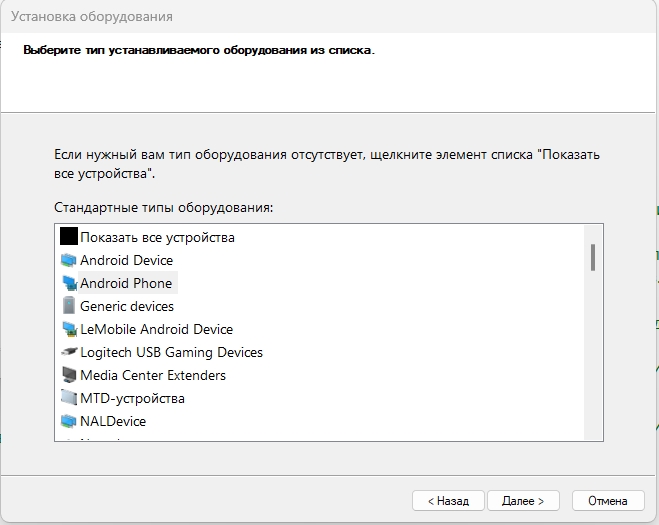Click the LeMobile Android Device icon
Viewport: 659px width, 525px height.
point(69,329)
